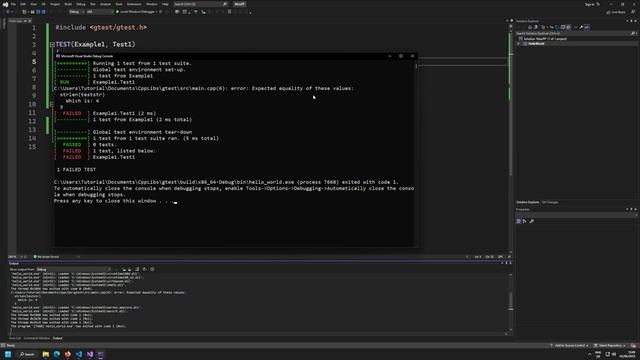Click the Output panel vertical scrollbar
This screenshot has width=640, height=360.
click(511, 302)
